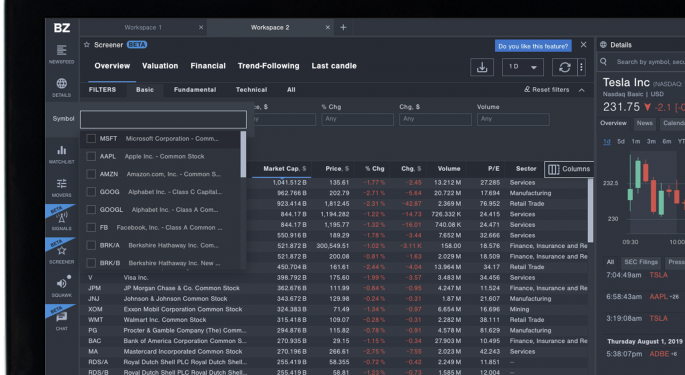Open the Squawk speaker icon
This screenshot has width=685, height=375.
click(x=62, y=287)
